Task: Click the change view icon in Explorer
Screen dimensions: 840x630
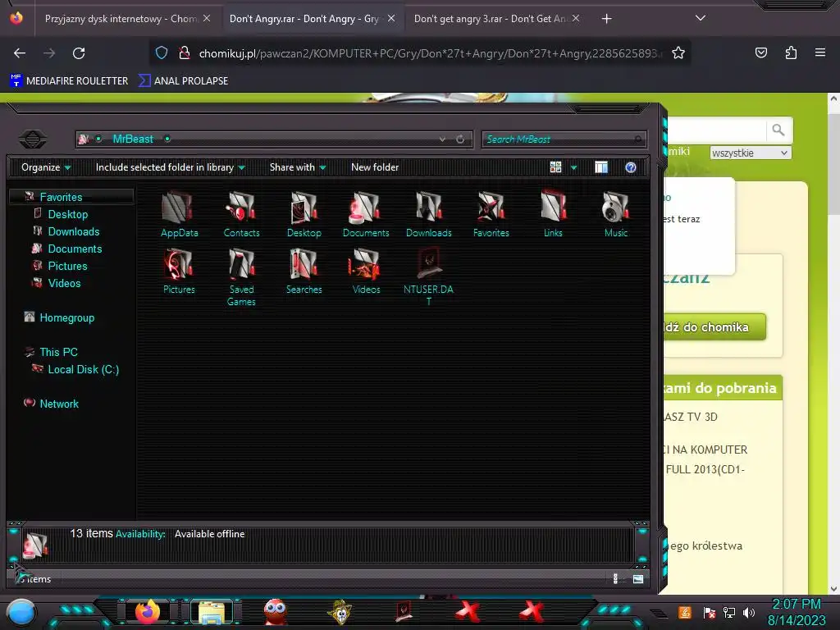Action: click(x=555, y=167)
